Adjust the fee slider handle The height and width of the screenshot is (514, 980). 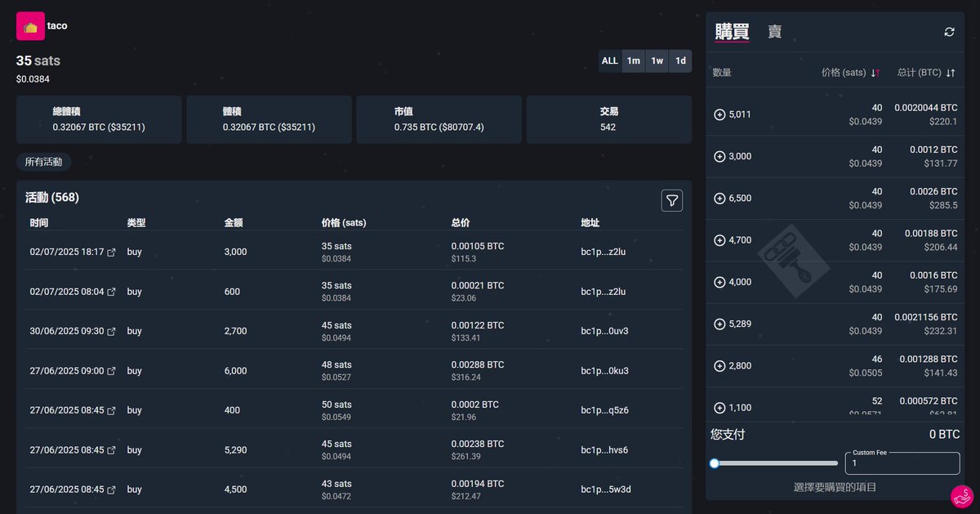715,463
